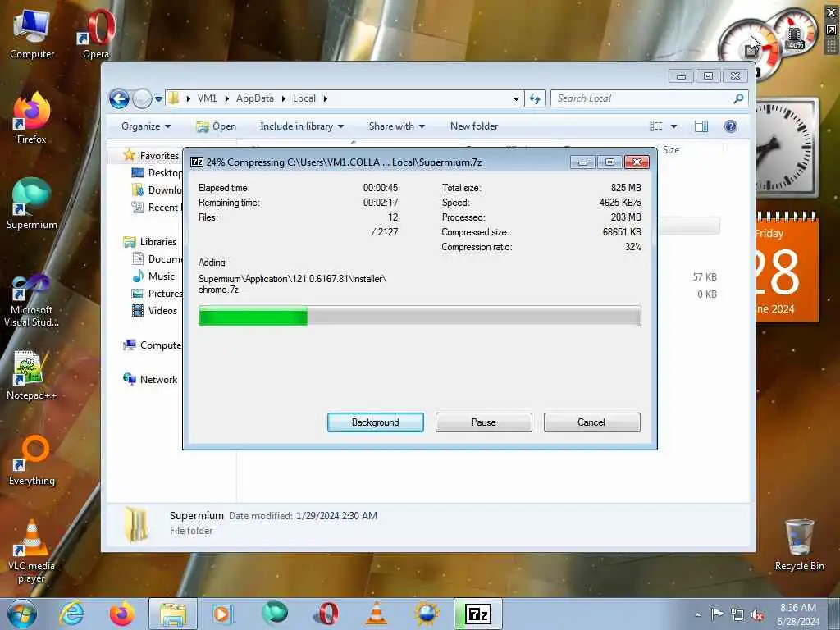This screenshot has width=840, height=630.
Task: Click the Change your view icon
Action: [656, 126]
